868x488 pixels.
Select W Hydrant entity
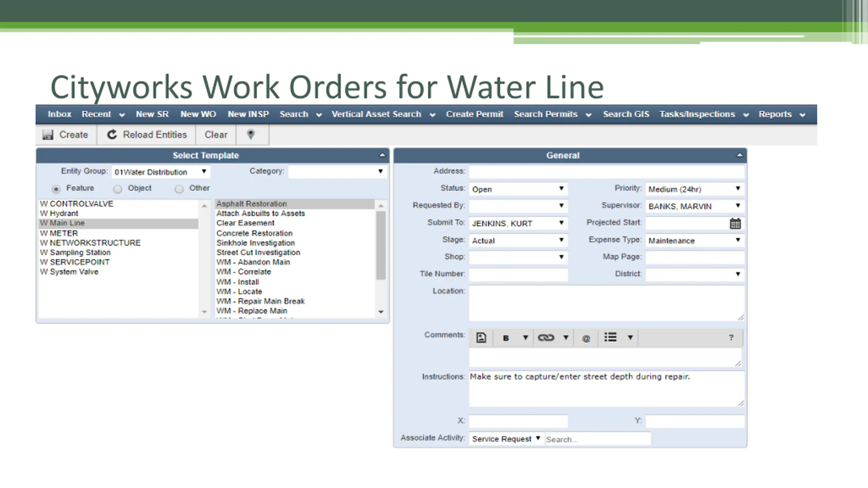point(118,213)
